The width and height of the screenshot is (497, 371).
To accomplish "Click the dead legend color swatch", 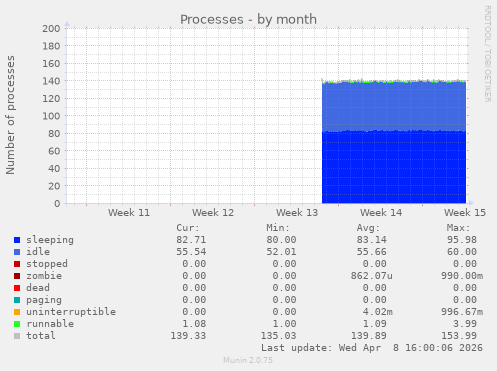I will tap(17, 288).
